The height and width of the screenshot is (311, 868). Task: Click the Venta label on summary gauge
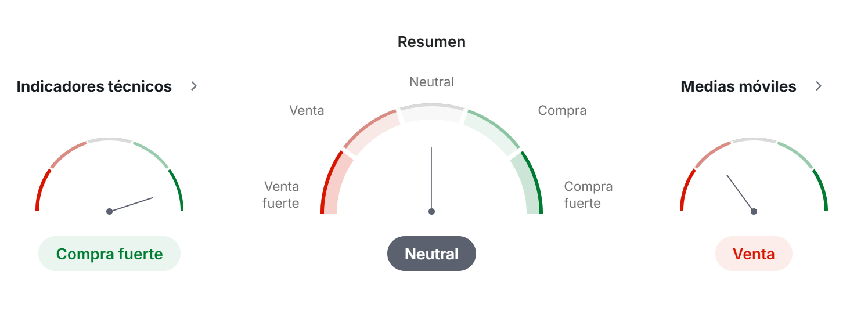coord(307,110)
